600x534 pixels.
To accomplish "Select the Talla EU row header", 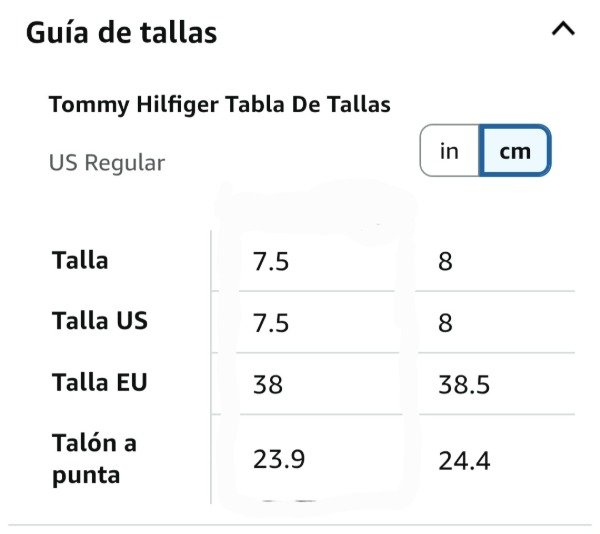I will coord(99,381).
